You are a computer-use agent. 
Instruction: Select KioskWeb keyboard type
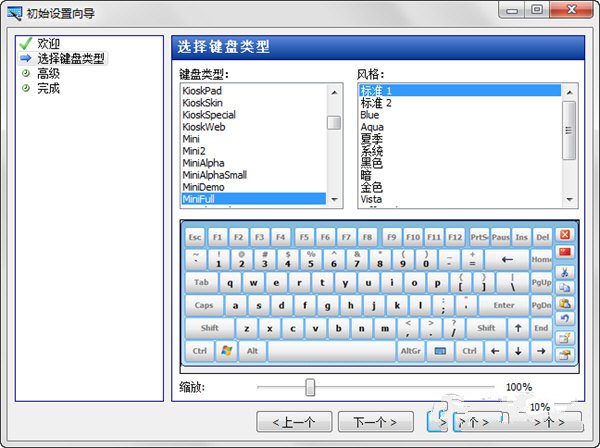(254, 127)
